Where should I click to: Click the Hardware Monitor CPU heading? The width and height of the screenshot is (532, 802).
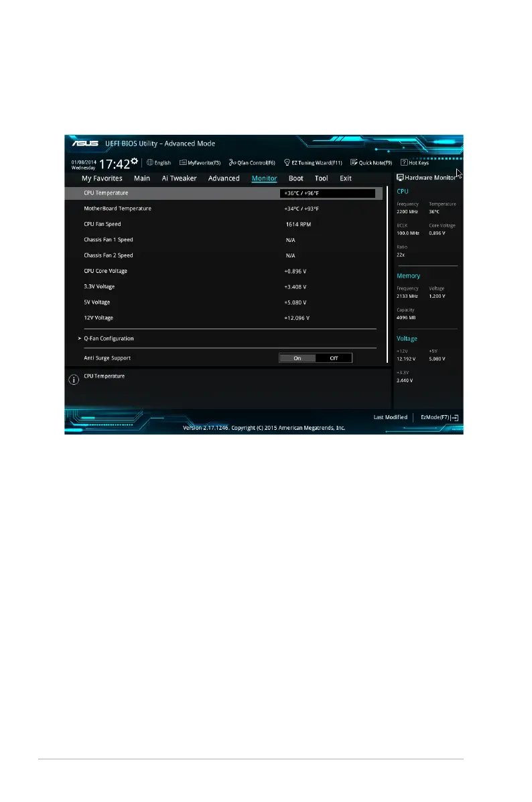pyautogui.click(x=403, y=191)
